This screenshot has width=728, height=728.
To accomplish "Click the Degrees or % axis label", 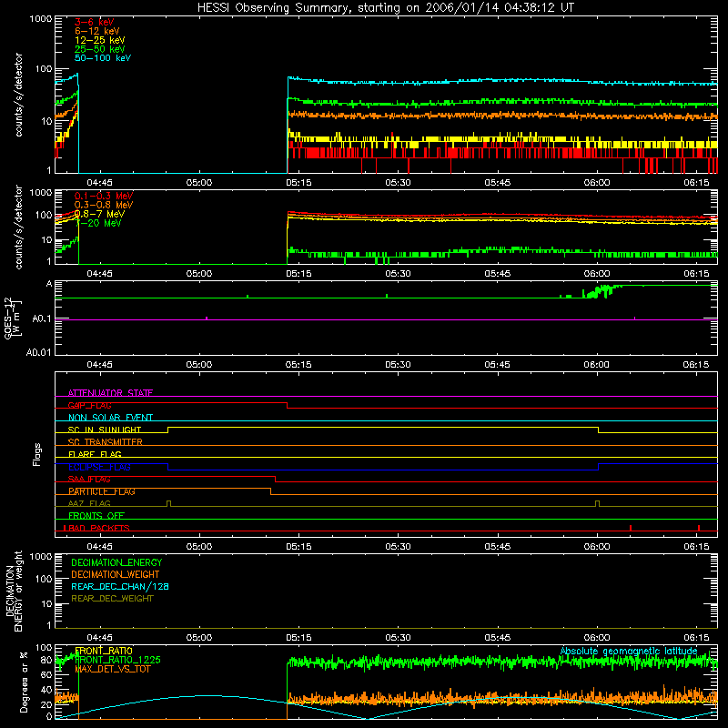I will tap(24, 682).
